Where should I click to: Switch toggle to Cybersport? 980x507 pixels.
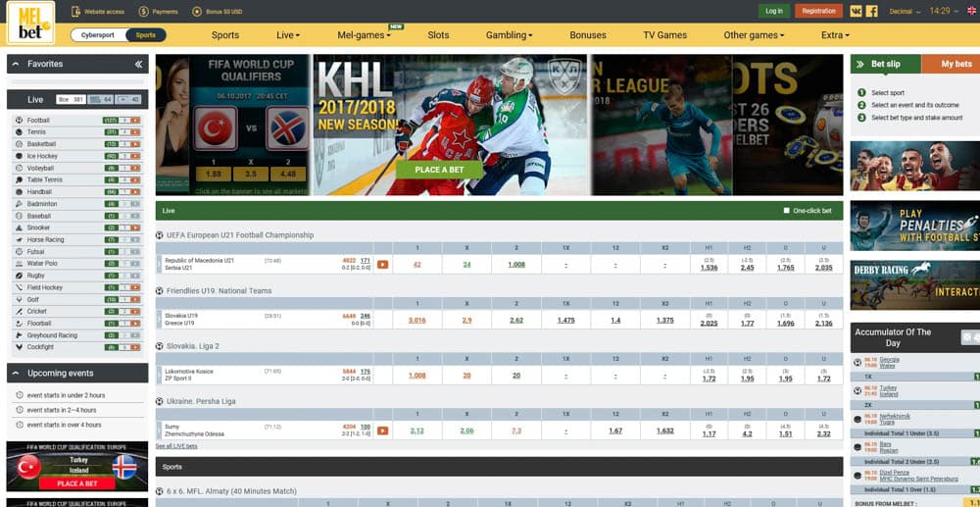click(97, 35)
